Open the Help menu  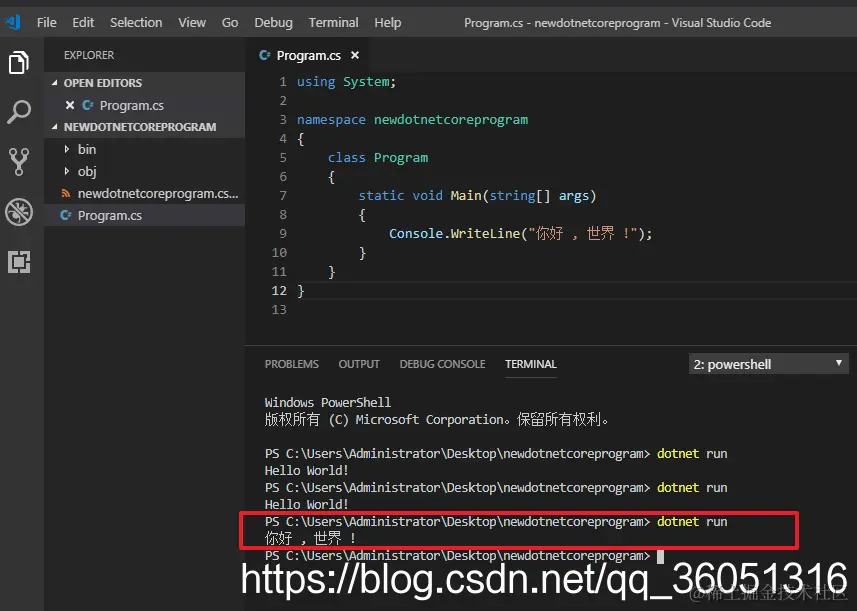[x=388, y=22]
